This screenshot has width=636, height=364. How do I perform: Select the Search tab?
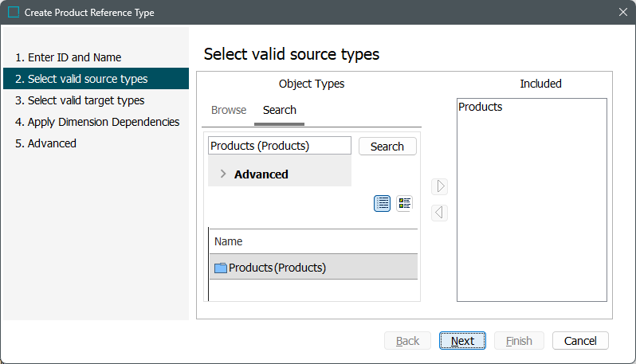pyautogui.click(x=280, y=110)
